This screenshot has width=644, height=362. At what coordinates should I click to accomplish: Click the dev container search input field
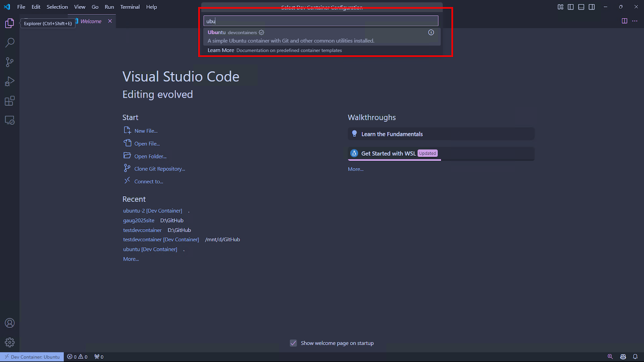click(x=321, y=21)
